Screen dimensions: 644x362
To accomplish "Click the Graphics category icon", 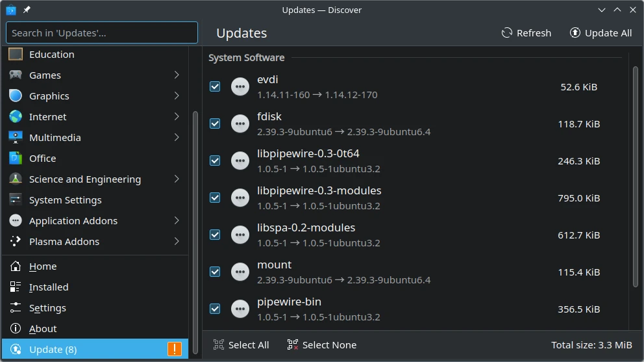I will tap(16, 96).
